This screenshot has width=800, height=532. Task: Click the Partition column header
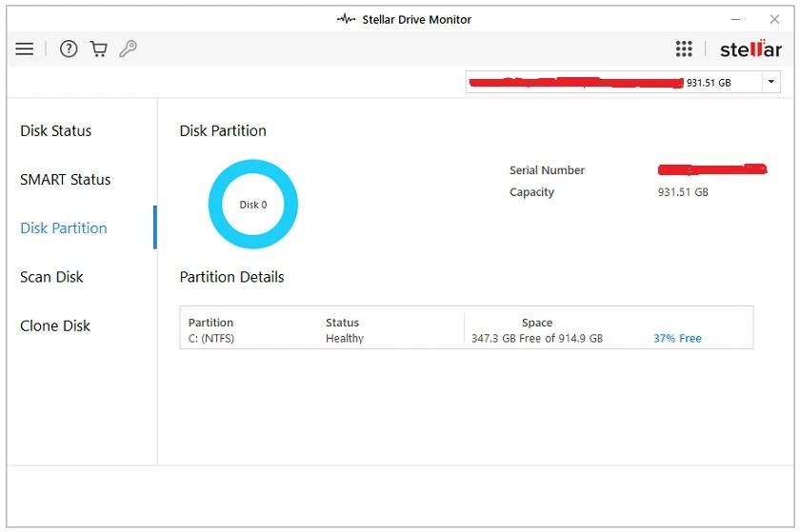[210, 323]
